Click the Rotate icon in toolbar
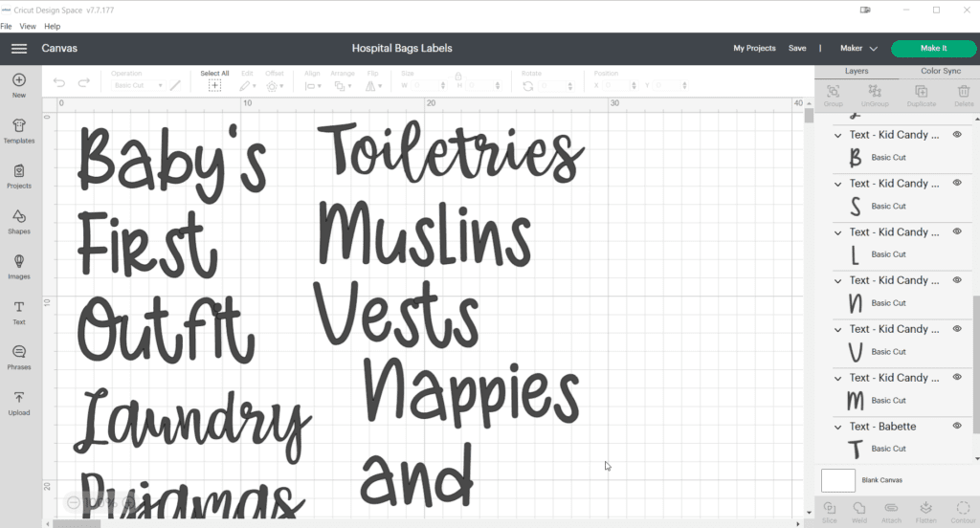The width and height of the screenshot is (980, 528). click(x=527, y=85)
